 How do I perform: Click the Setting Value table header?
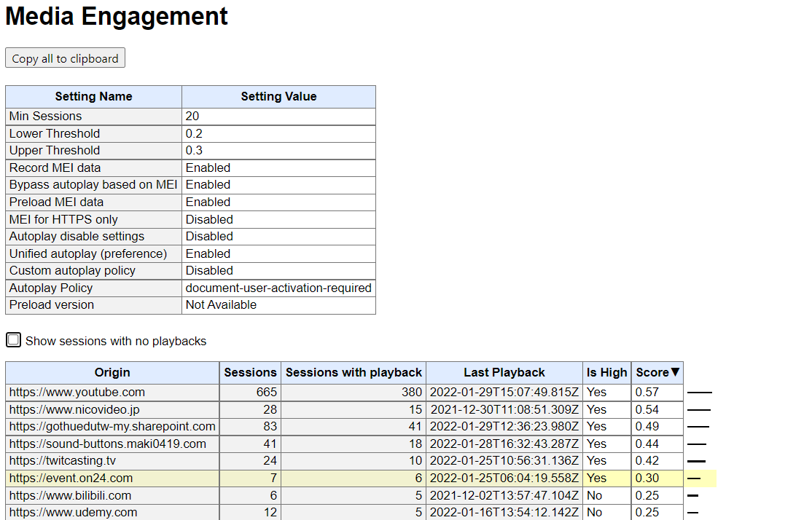[278, 96]
